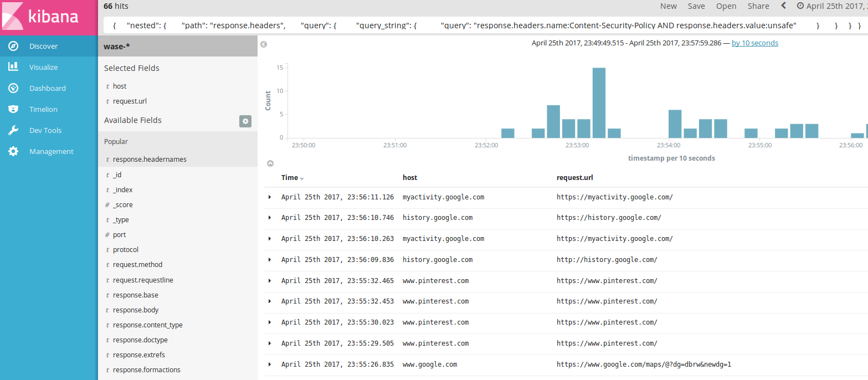Click New in the top navigation
The width and height of the screenshot is (868, 380).
[x=669, y=6]
